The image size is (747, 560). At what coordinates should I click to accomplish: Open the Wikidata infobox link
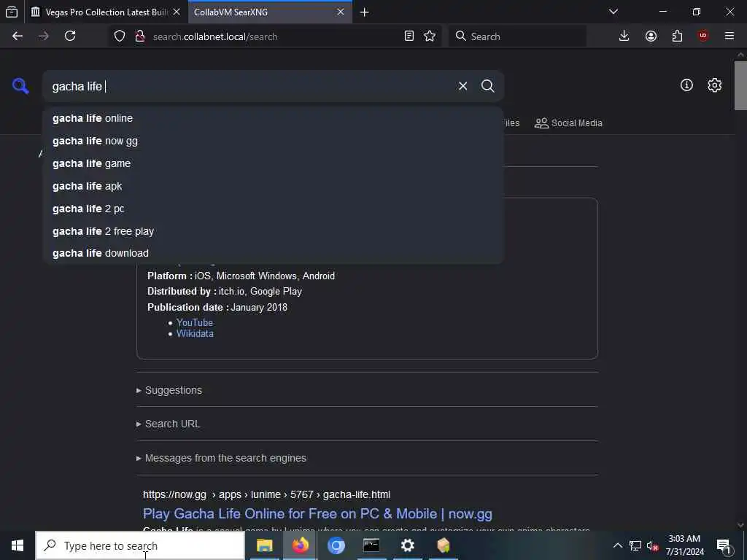click(x=195, y=334)
